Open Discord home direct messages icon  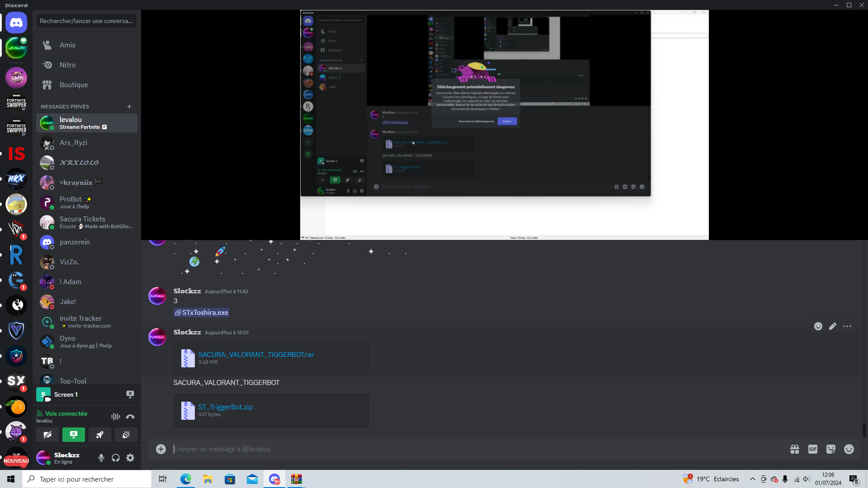click(16, 23)
